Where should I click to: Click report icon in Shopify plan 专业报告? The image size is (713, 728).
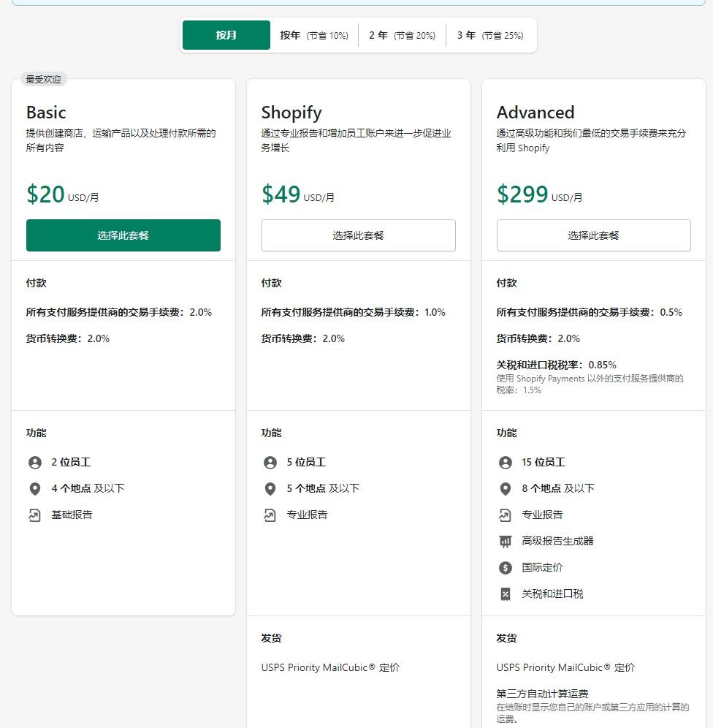click(270, 515)
